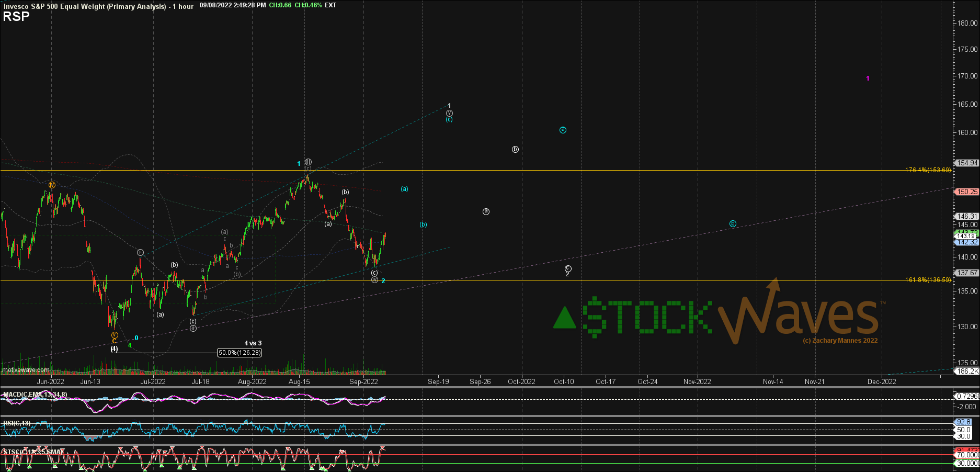Click the 146.31 price axis marker
980x472 pixels.
(967, 216)
